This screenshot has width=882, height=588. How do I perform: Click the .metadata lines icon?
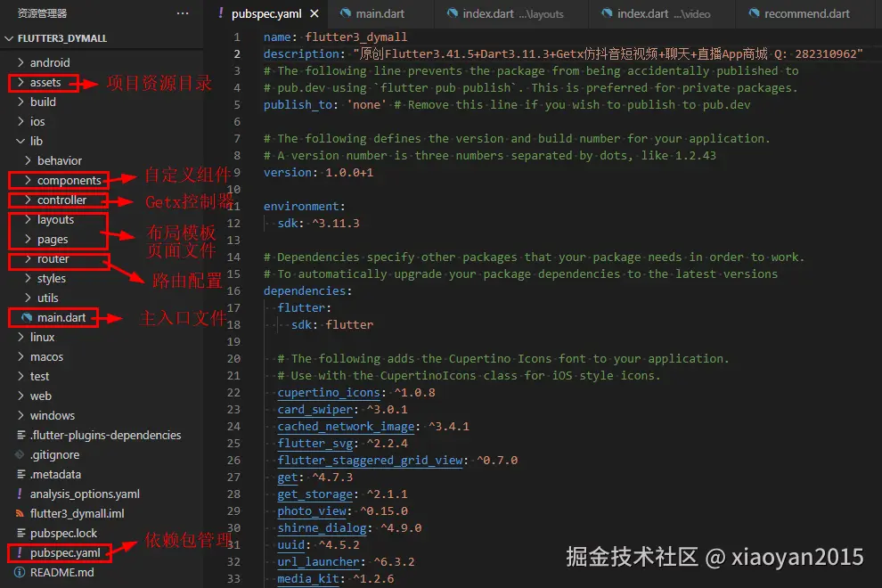click(20, 474)
